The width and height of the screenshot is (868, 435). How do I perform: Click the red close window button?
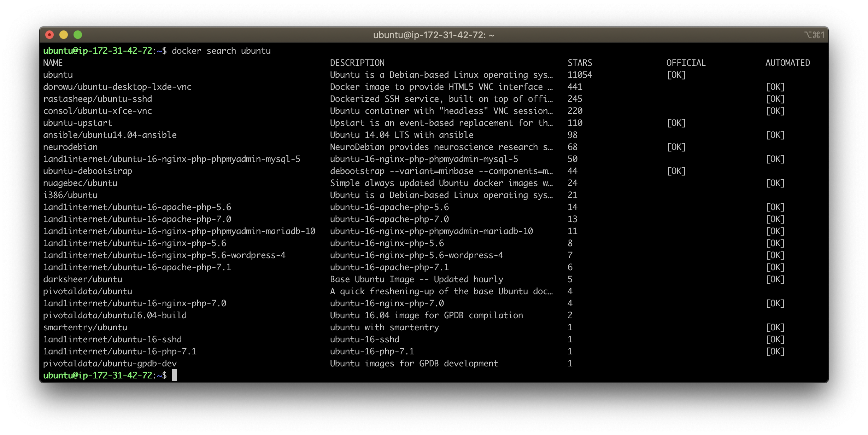[x=49, y=35]
